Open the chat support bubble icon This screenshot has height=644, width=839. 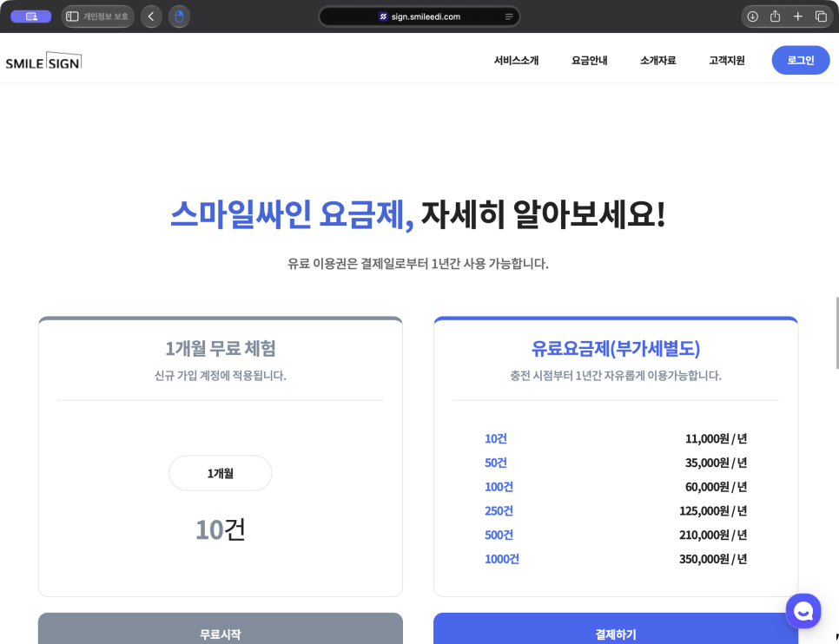[803, 611]
